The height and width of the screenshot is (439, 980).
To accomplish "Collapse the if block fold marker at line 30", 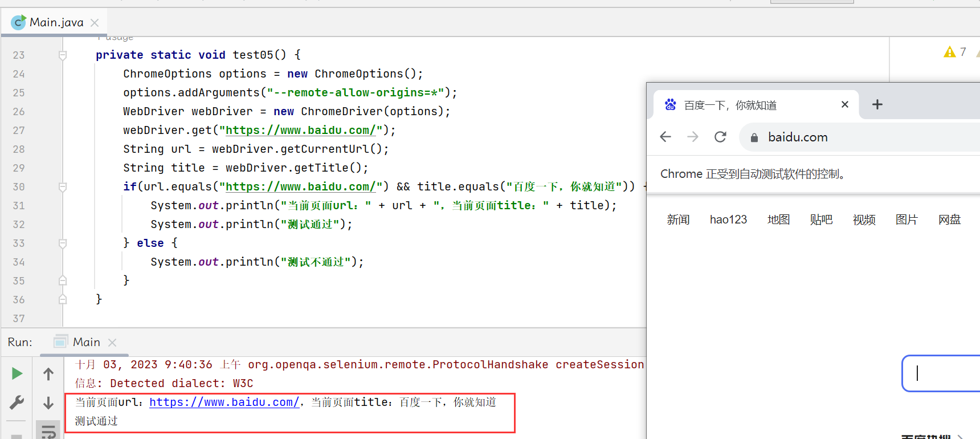I will (x=63, y=187).
